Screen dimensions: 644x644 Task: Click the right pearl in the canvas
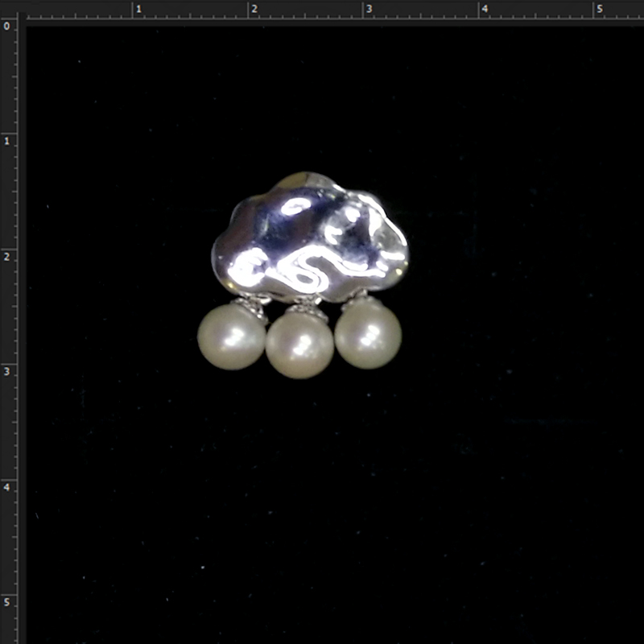click(368, 335)
